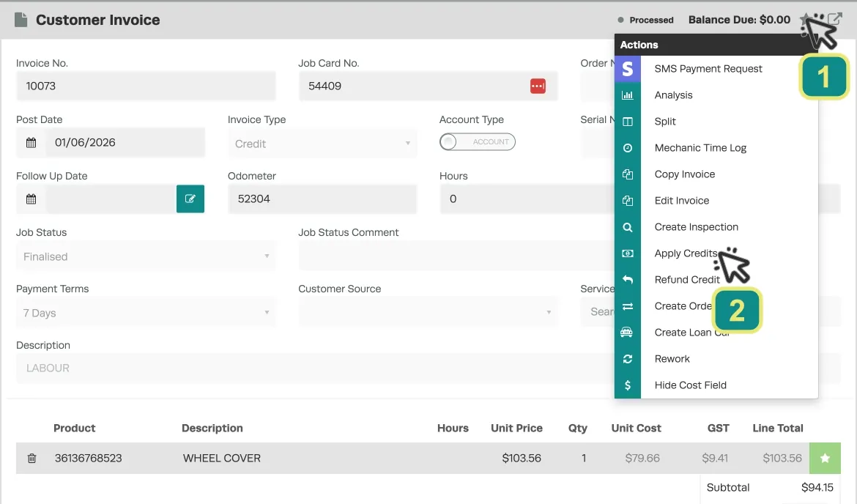The height and width of the screenshot is (504, 857).
Task: Click the Balance Due: $0.00 text
Action: tap(739, 20)
